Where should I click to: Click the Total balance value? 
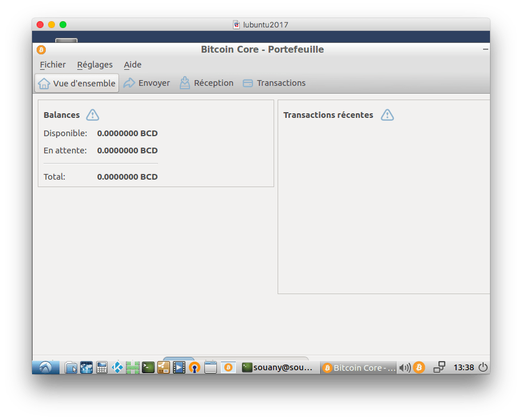coord(127,177)
